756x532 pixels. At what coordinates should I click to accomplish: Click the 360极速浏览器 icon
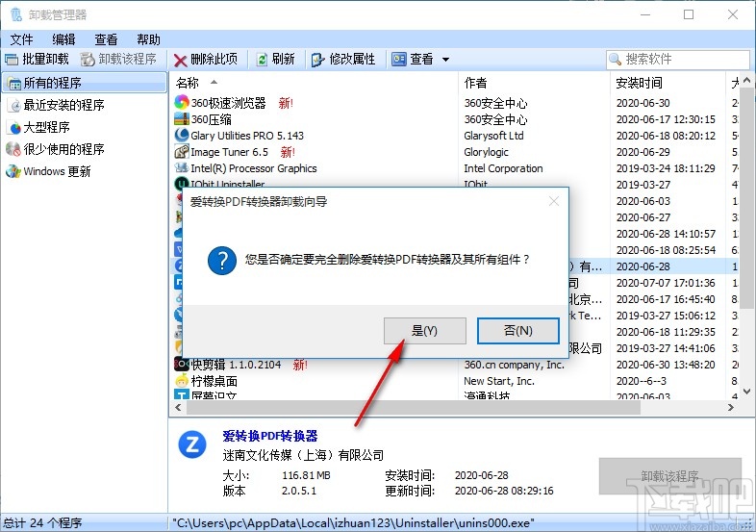[x=182, y=102]
